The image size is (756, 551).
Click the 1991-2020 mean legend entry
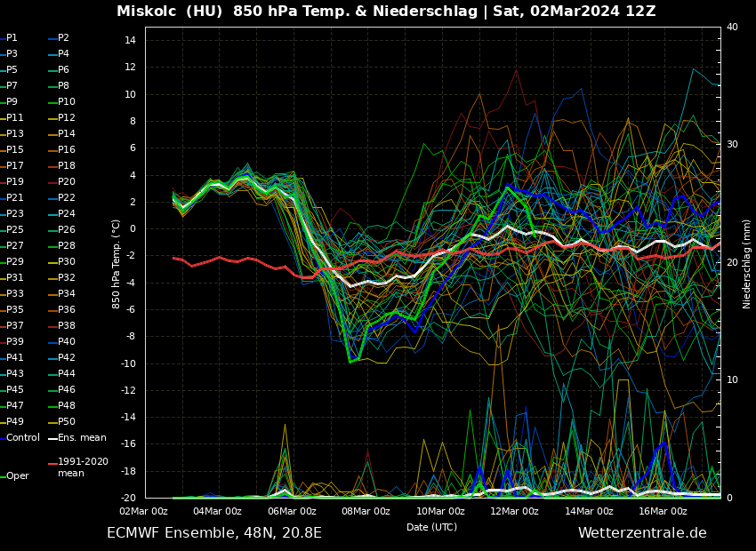point(82,467)
